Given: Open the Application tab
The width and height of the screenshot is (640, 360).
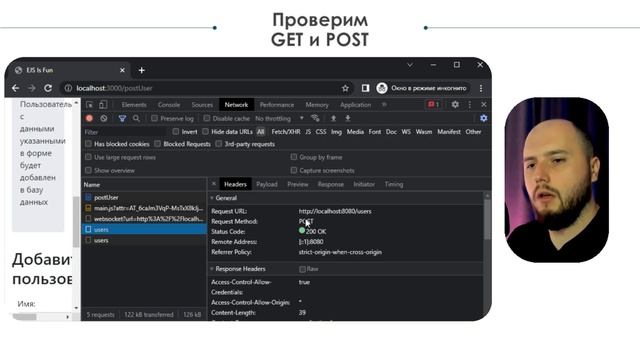Looking at the screenshot, I should [x=356, y=105].
